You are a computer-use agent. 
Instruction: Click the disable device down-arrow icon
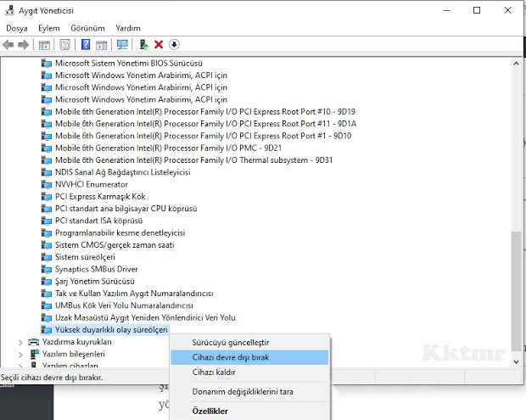pyautogui.click(x=174, y=44)
